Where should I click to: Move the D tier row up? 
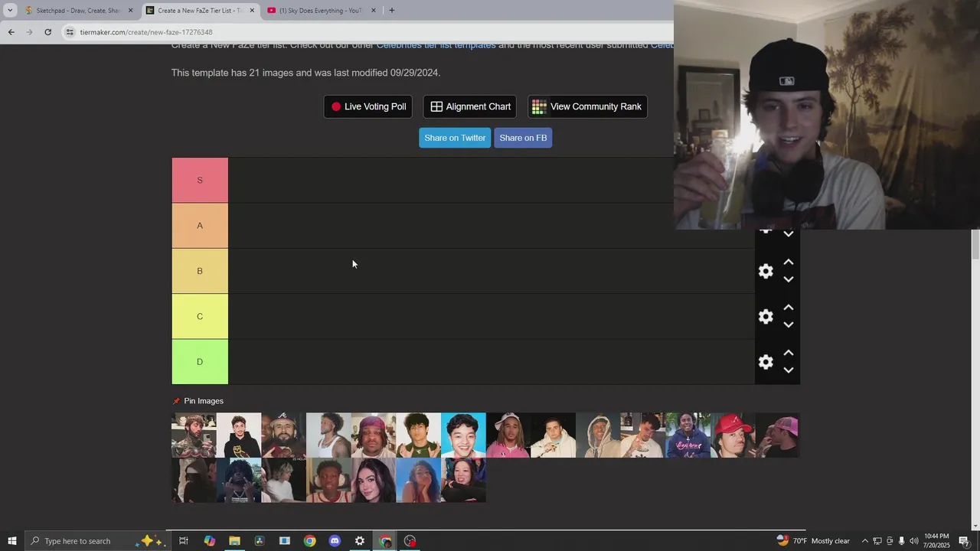(x=789, y=353)
